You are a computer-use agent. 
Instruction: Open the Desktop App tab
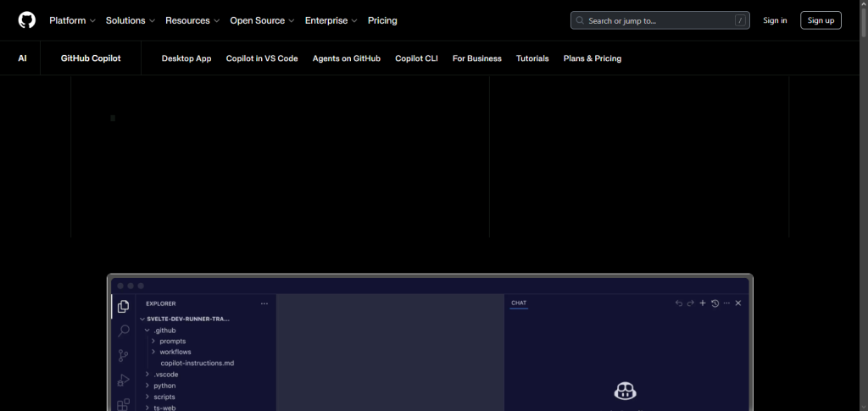186,58
